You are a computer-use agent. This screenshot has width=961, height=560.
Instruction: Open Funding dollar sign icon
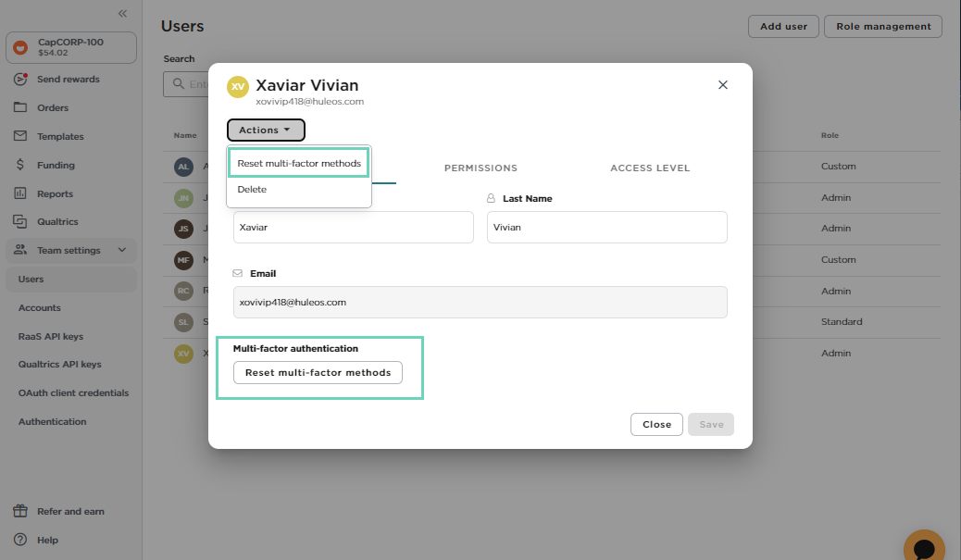tap(20, 165)
